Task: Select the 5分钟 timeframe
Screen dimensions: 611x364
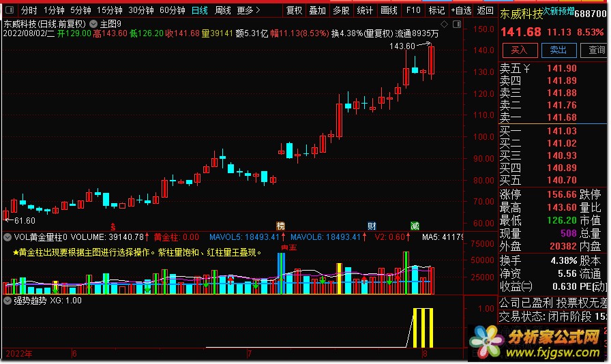Action: click(x=80, y=10)
